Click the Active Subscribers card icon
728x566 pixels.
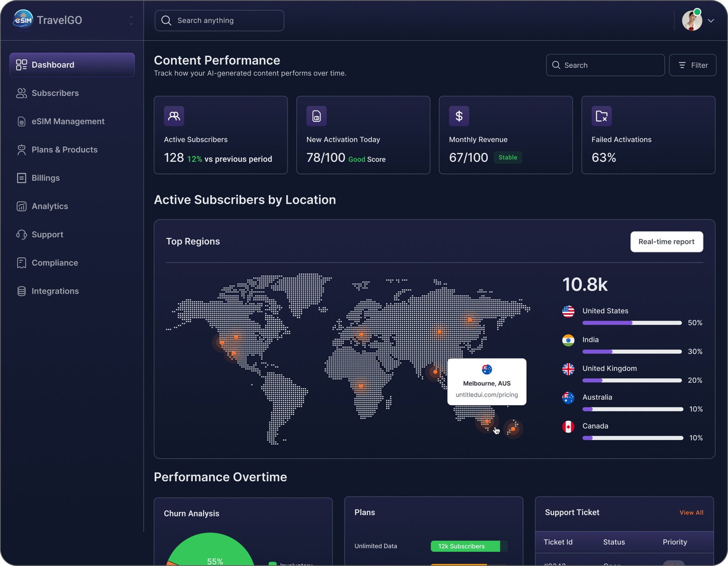174,116
